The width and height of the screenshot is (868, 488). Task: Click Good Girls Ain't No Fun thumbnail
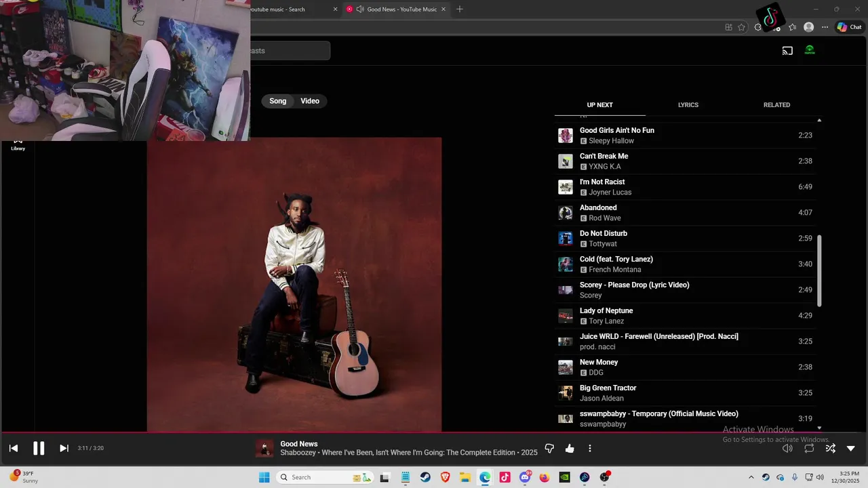tap(566, 136)
